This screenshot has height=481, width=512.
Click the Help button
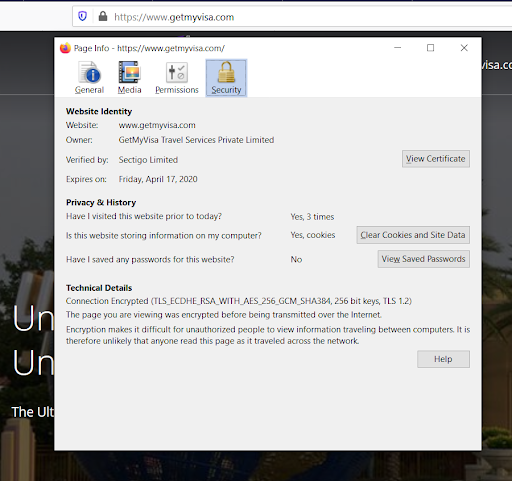coord(443,359)
